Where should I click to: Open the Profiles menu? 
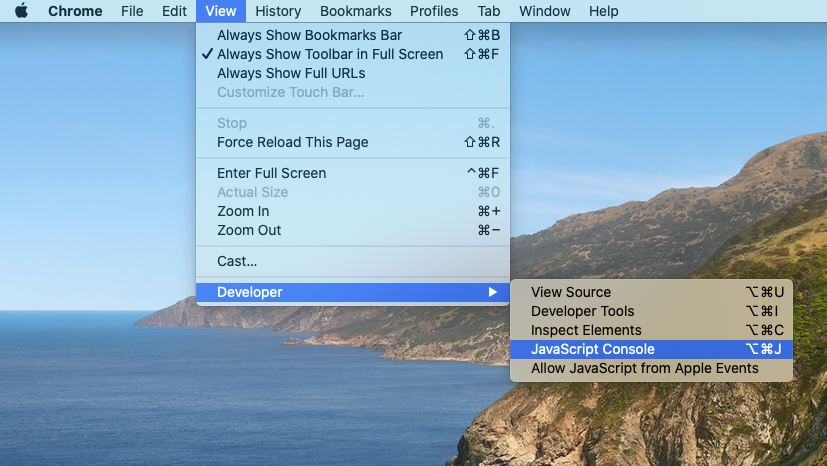click(x=434, y=11)
